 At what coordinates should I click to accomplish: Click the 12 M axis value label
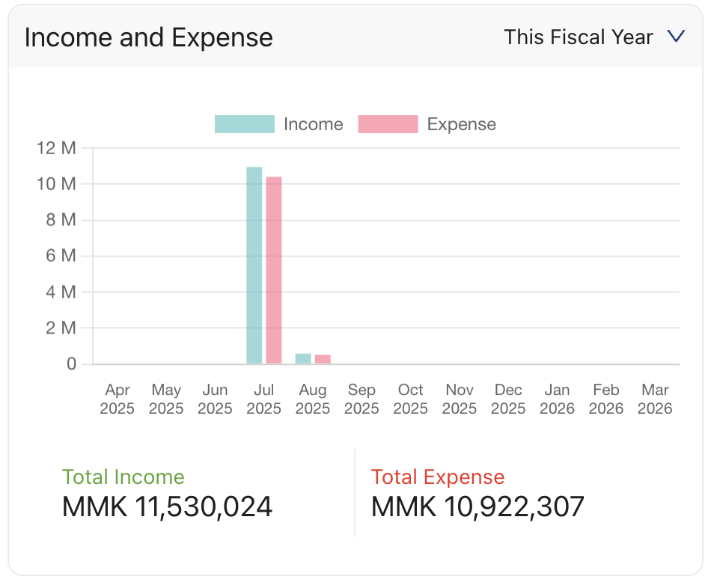point(55,147)
